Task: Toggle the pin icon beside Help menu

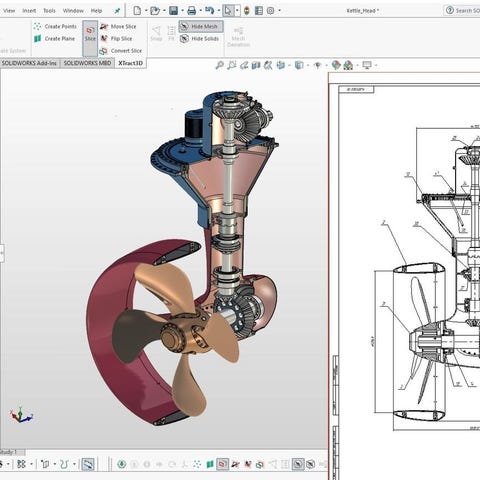Action: click(117, 11)
